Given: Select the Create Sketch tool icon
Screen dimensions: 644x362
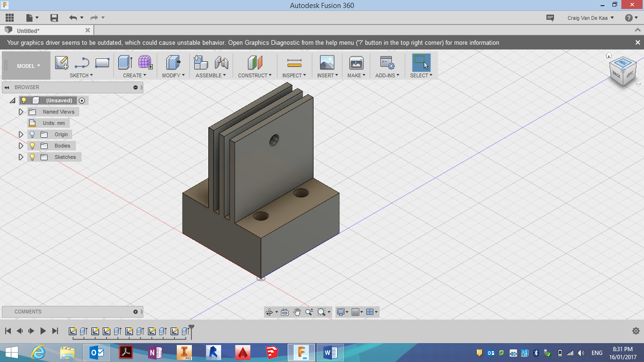Looking at the screenshot, I should (62, 62).
